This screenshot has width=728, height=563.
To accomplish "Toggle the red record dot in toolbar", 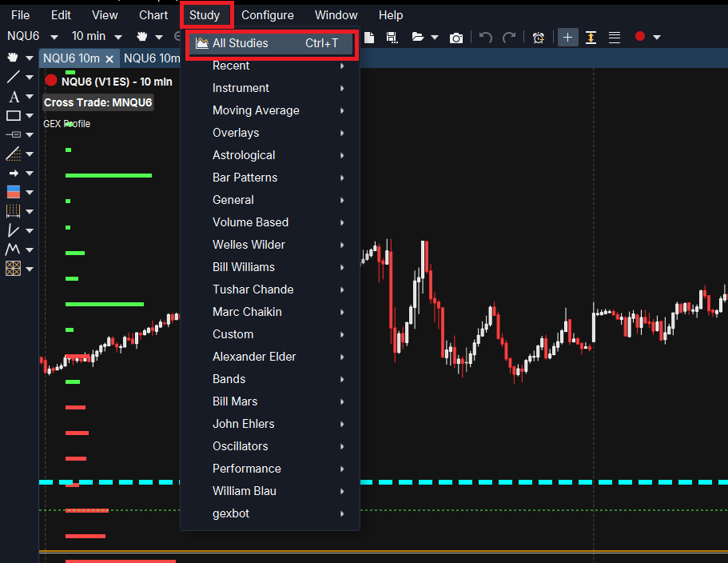I will click(640, 36).
